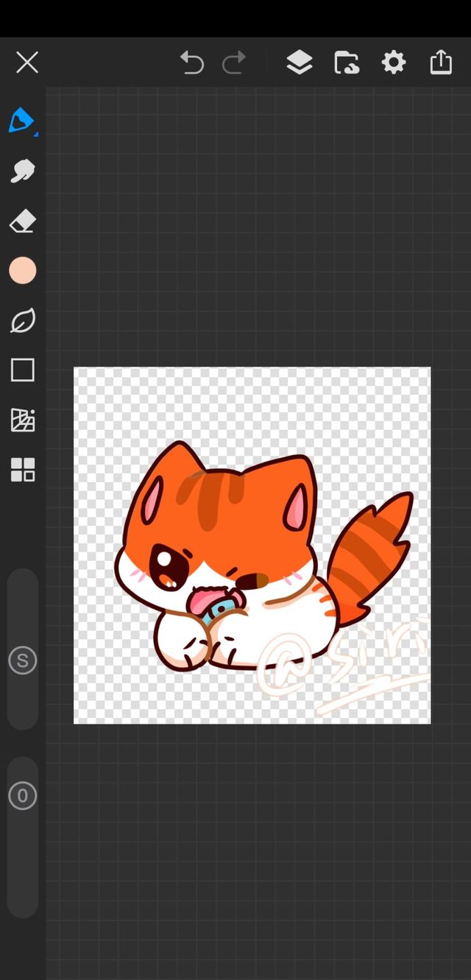
Task: Redo the undone action
Action: (234, 63)
